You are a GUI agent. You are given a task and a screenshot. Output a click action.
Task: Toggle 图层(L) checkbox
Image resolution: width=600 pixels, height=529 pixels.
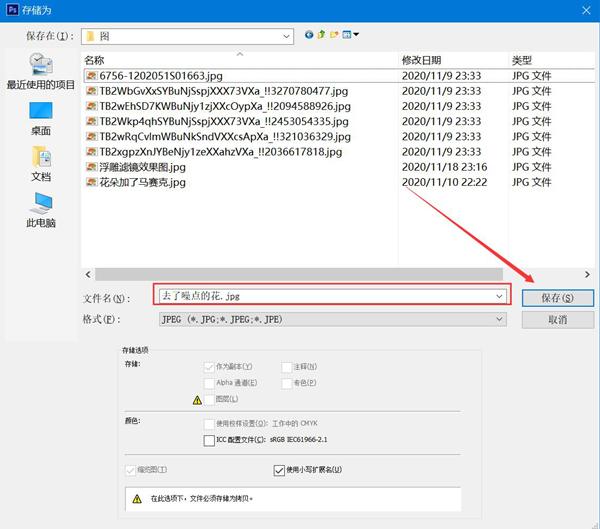209,400
